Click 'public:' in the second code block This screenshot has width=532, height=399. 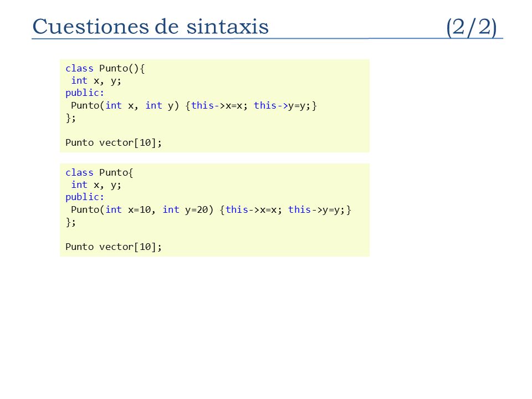pos(85,197)
